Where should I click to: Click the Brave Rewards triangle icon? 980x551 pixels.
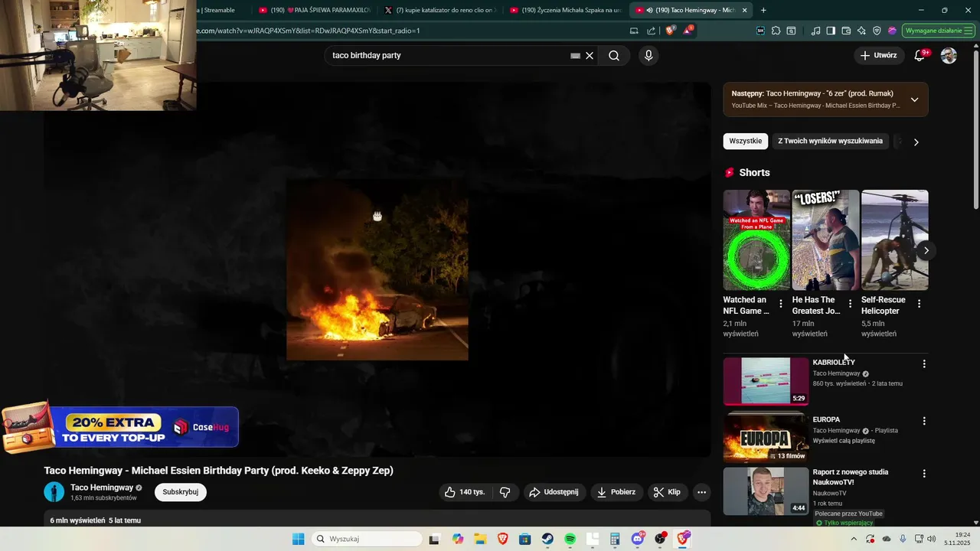coord(688,31)
